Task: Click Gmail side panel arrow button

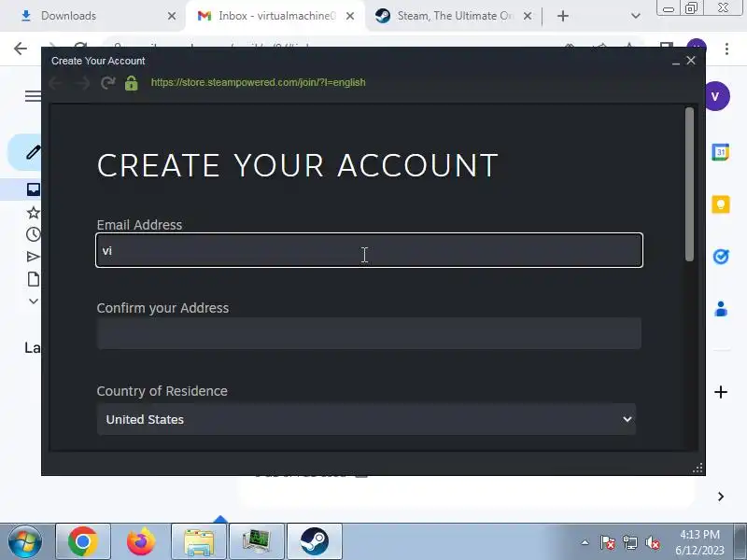Action: click(721, 497)
